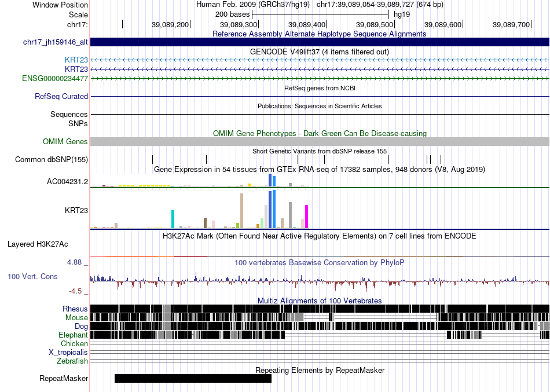Image resolution: width=550 pixels, height=392 pixels.
Task: Click the KRT23 label beside the GTEx bar chart
Action: 76,211
